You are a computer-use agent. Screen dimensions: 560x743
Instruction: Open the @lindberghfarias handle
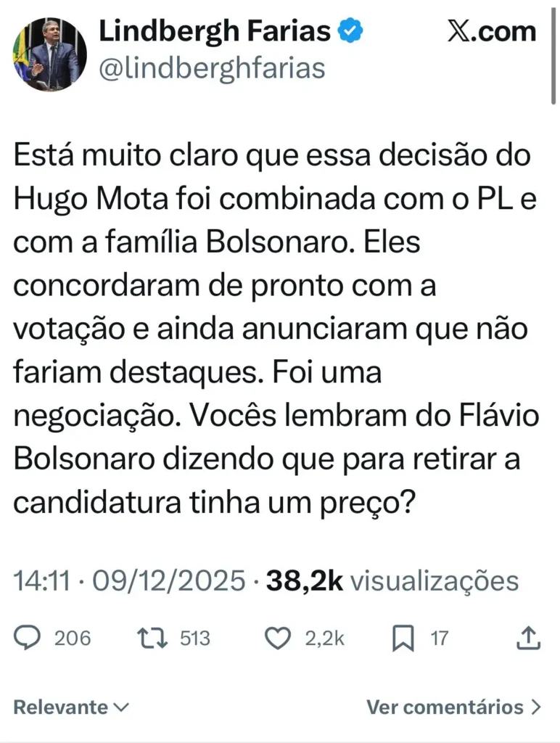click(x=213, y=70)
